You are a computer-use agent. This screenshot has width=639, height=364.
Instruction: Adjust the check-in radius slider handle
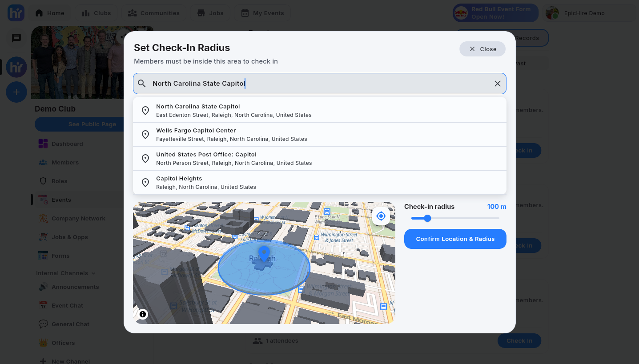(x=427, y=218)
